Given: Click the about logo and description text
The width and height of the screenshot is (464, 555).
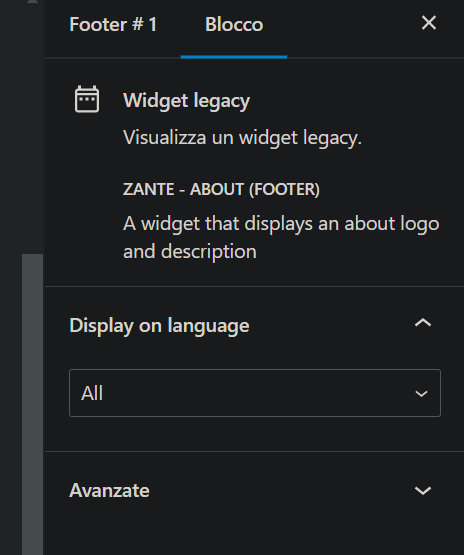Looking at the screenshot, I should click(x=281, y=238).
